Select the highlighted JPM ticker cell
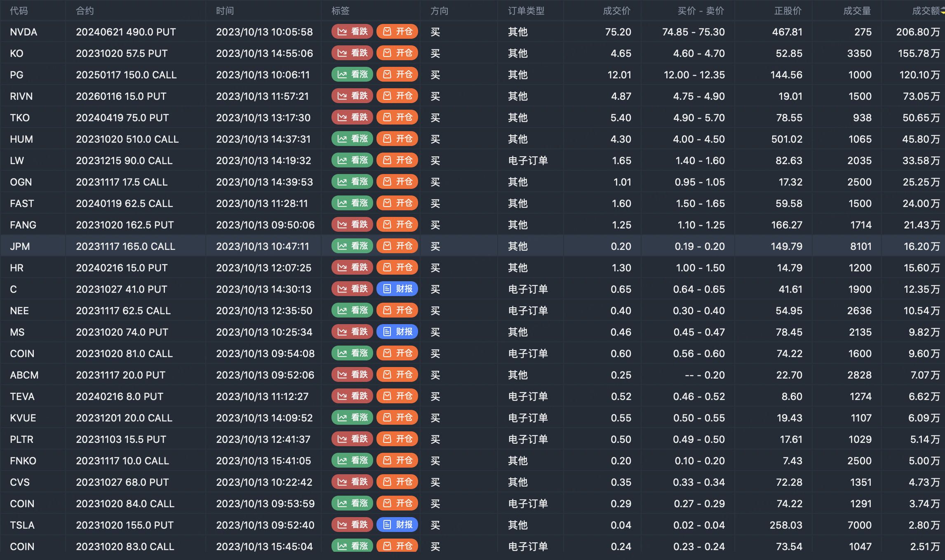945x560 pixels. coord(20,246)
